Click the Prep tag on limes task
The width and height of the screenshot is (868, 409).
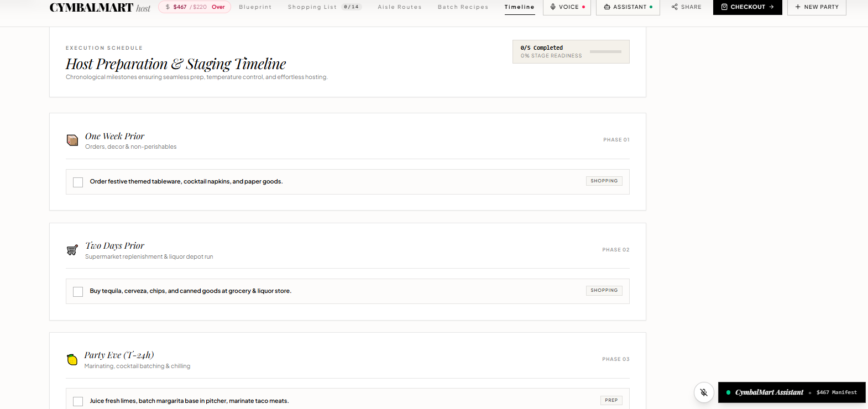click(x=611, y=400)
